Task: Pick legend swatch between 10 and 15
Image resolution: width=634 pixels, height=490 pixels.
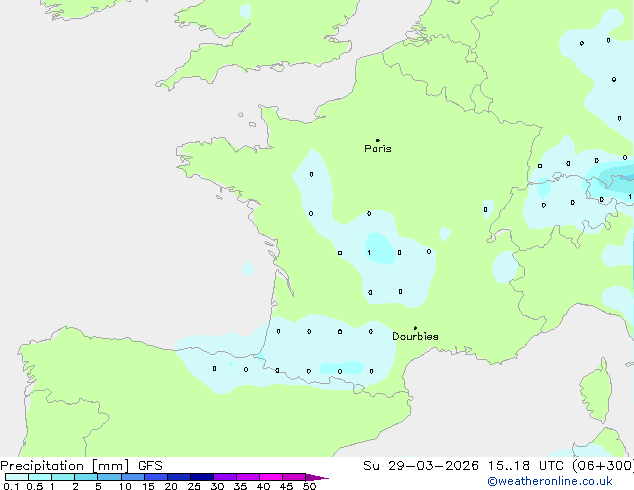Action: 133,477
